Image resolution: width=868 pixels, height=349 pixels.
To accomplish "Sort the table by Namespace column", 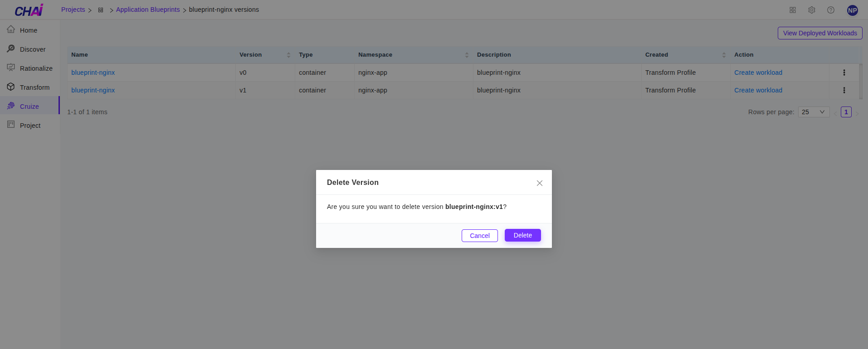I will tap(466, 55).
